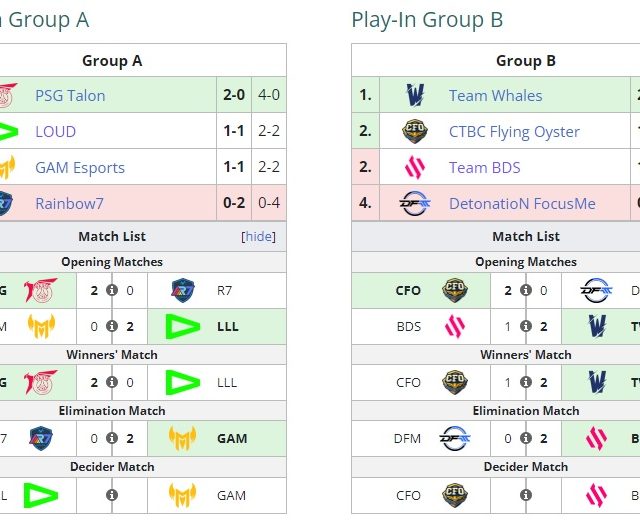Click the Team BDS link
640x526 pixels.
pos(484,168)
